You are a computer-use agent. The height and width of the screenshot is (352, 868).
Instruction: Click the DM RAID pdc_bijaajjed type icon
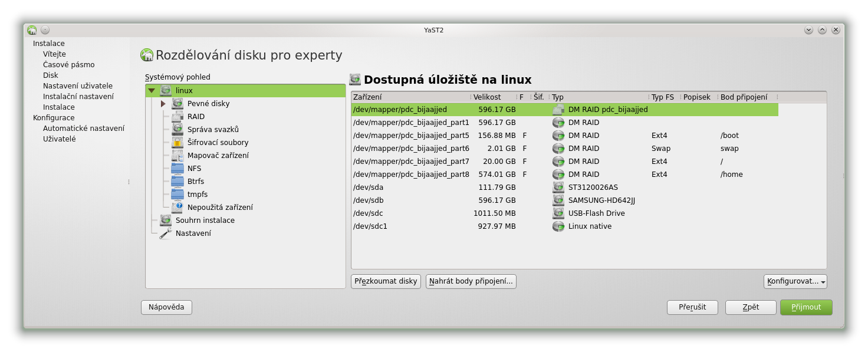click(x=558, y=109)
